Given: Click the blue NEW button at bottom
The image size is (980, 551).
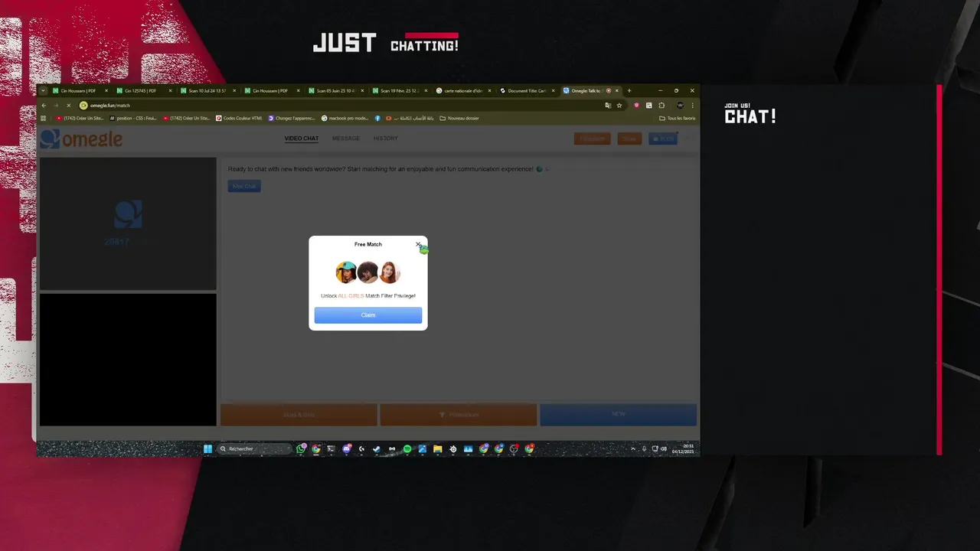Looking at the screenshot, I should tap(618, 414).
